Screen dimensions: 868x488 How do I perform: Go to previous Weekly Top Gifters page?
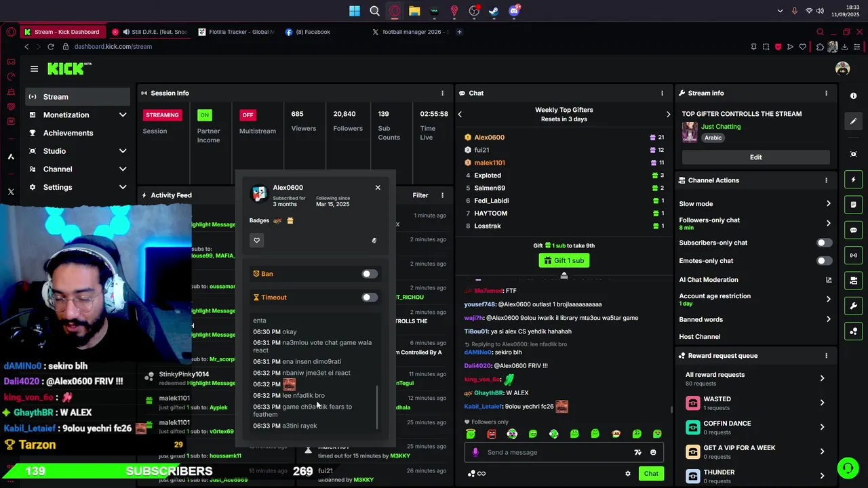click(x=460, y=114)
